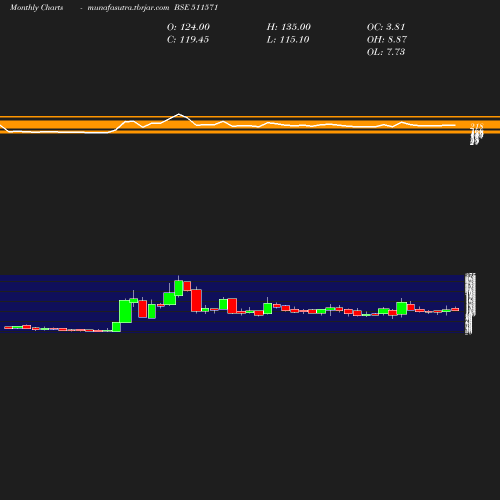Select the munafasutra.tbrjar.com site label

click(x=128, y=8)
